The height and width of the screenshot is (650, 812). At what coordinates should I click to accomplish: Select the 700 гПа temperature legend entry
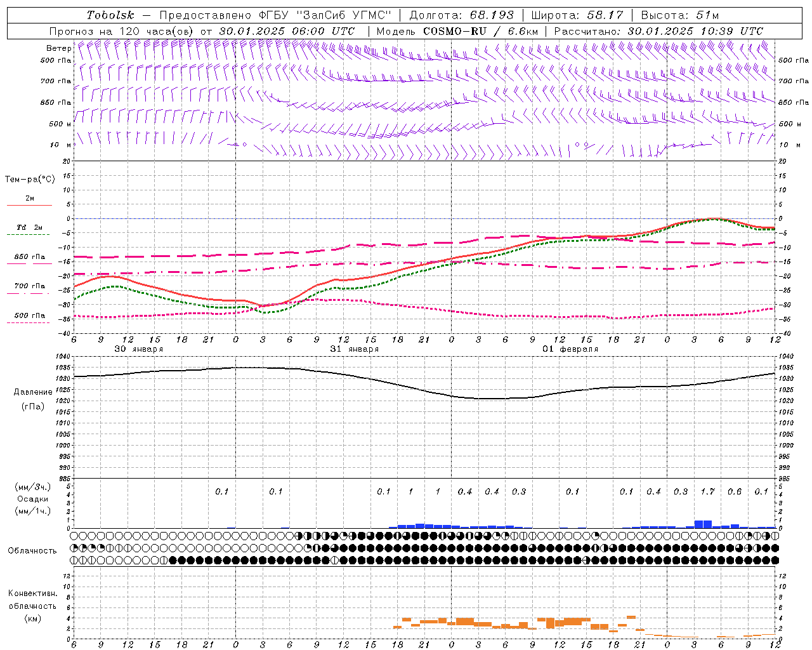[x=30, y=286]
